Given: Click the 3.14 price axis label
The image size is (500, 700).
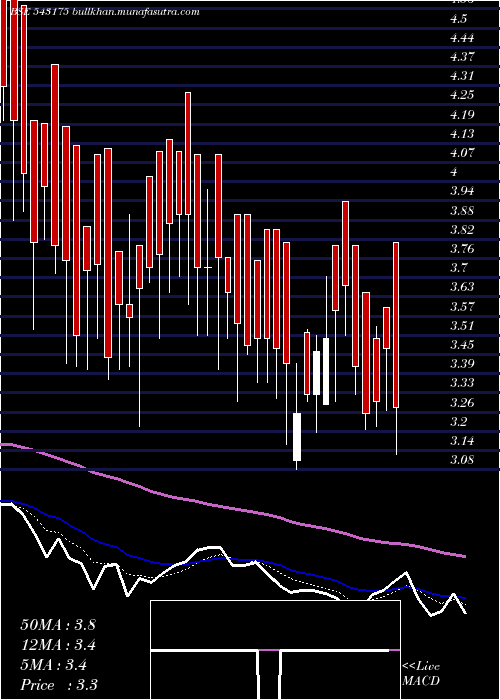Looking at the screenshot, I should point(462,441).
